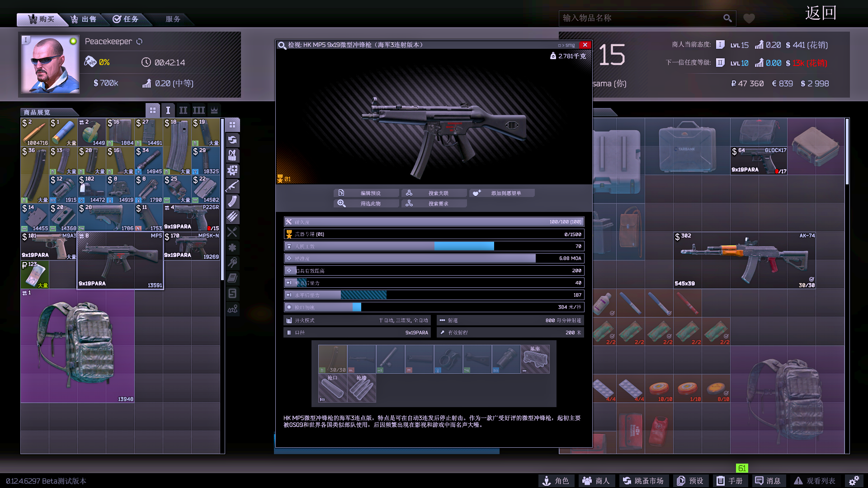Image resolution: width=868 pixels, height=488 pixels.
Task: Filter shop by maps category icon
Action: 232,309
